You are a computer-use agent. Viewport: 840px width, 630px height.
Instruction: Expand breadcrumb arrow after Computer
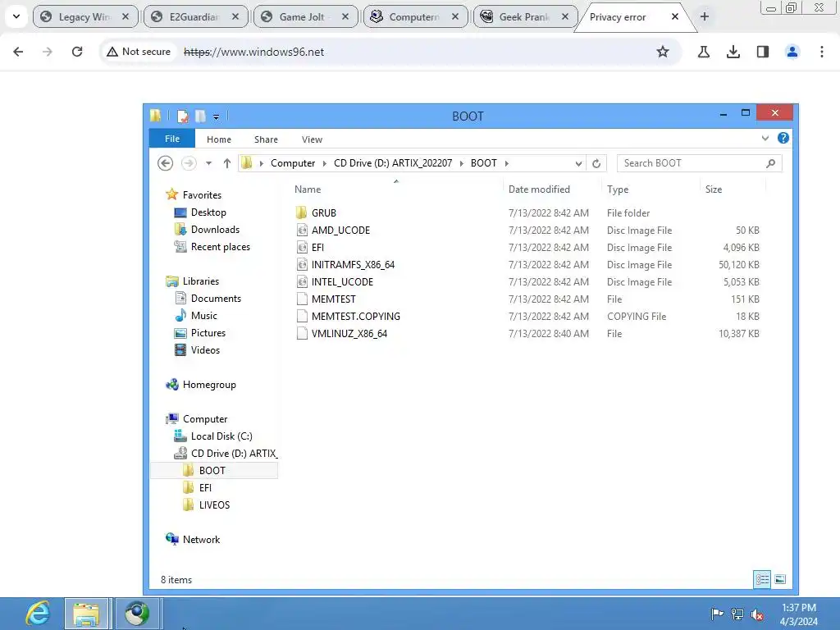[x=324, y=163]
